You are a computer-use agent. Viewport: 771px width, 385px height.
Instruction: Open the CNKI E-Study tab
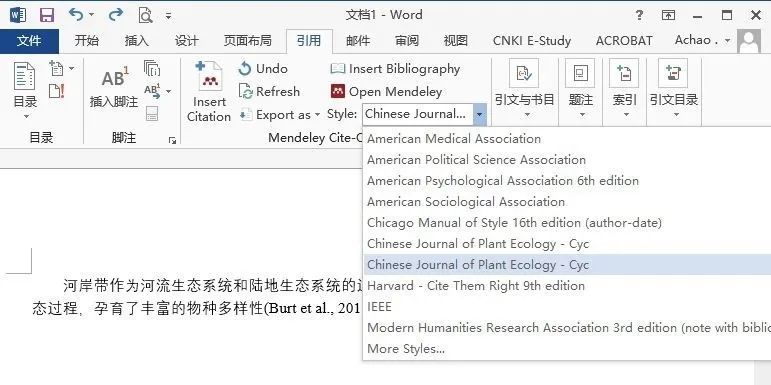pos(532,41)
